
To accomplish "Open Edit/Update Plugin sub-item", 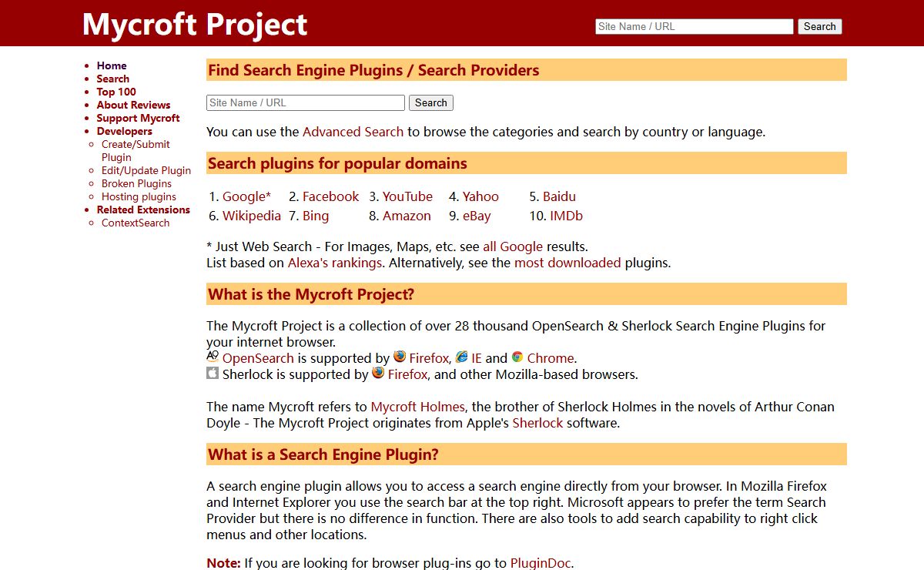I will tap(146, 170).
